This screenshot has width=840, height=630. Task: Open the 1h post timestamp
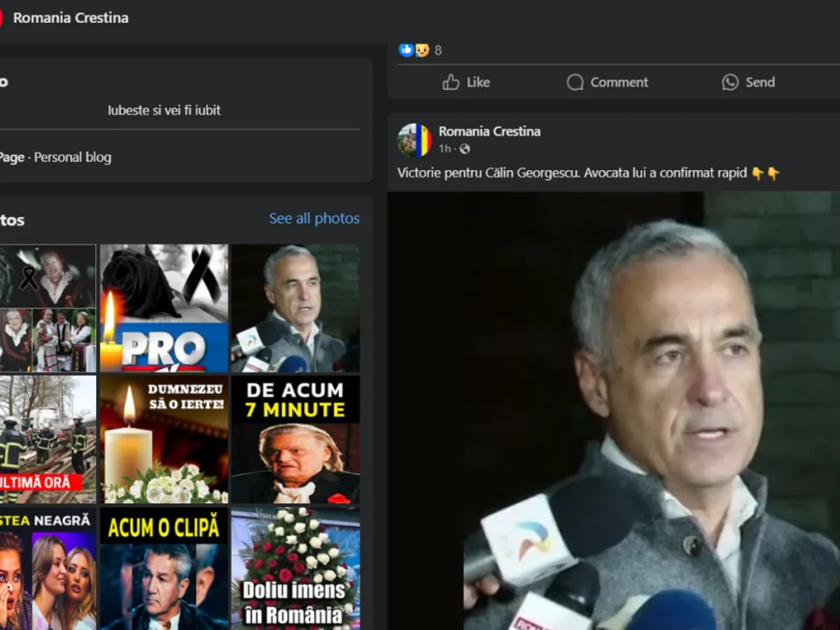click(444, 149)
